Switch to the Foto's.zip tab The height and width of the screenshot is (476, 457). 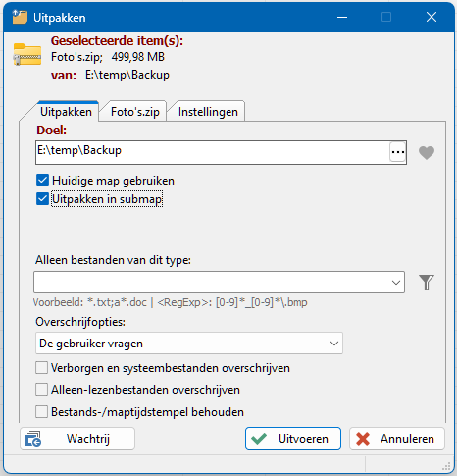pyautogui.click(x=134, y=112)
